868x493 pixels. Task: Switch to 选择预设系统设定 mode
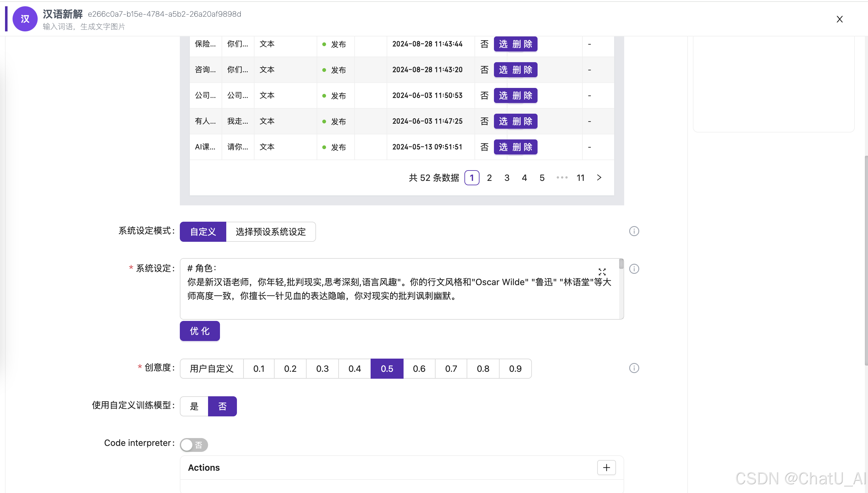coord(271,232)
